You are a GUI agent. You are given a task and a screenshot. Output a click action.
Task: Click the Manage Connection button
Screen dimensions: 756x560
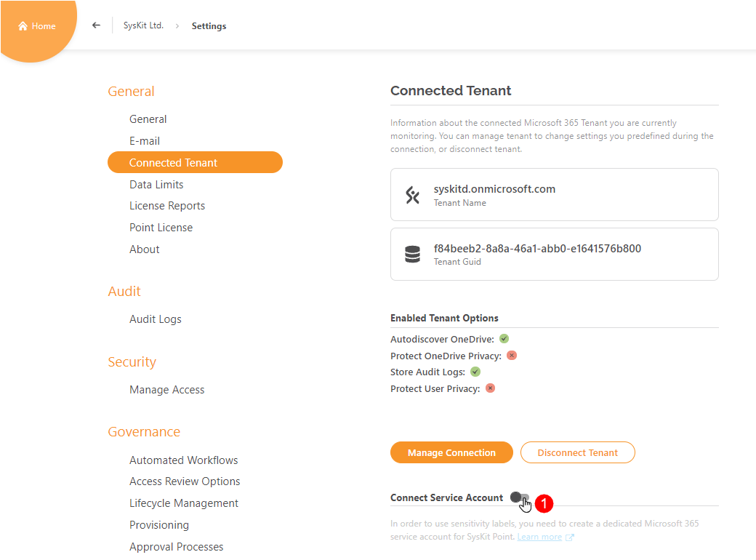(x=451, y=452)
